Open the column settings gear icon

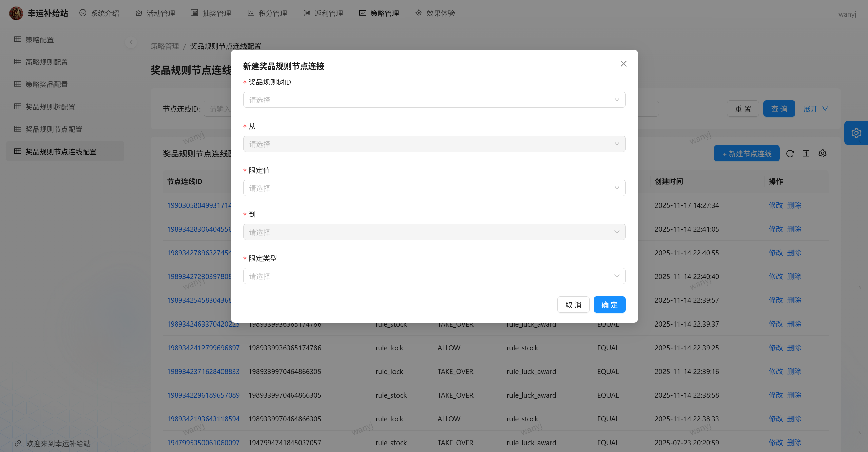[823, 154]
